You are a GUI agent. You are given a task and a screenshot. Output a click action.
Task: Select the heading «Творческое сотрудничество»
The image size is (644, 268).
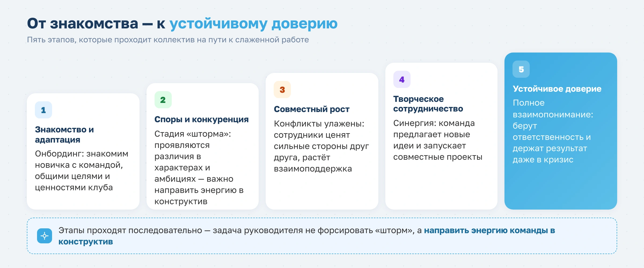[428, 104]
